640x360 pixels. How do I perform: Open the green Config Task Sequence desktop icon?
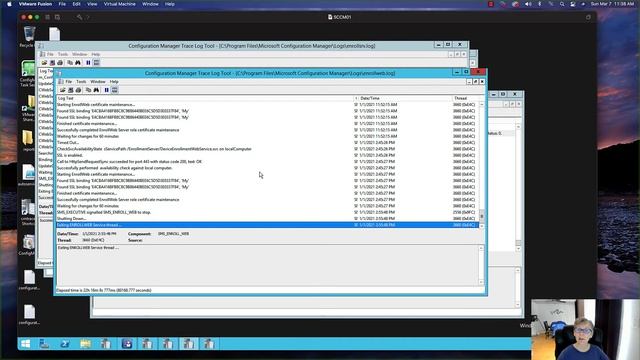pyautogui.click(x=28, y=74)
